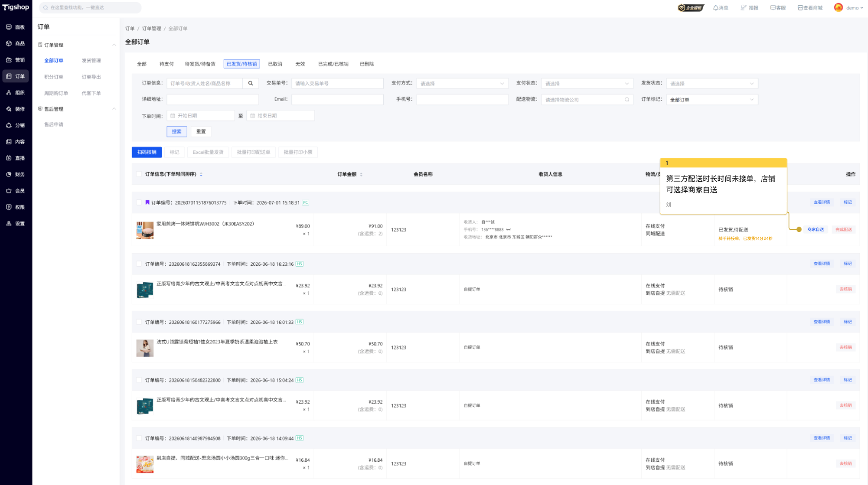
Task: Click the 商家自送 link
Action: (x=816, y=229)
